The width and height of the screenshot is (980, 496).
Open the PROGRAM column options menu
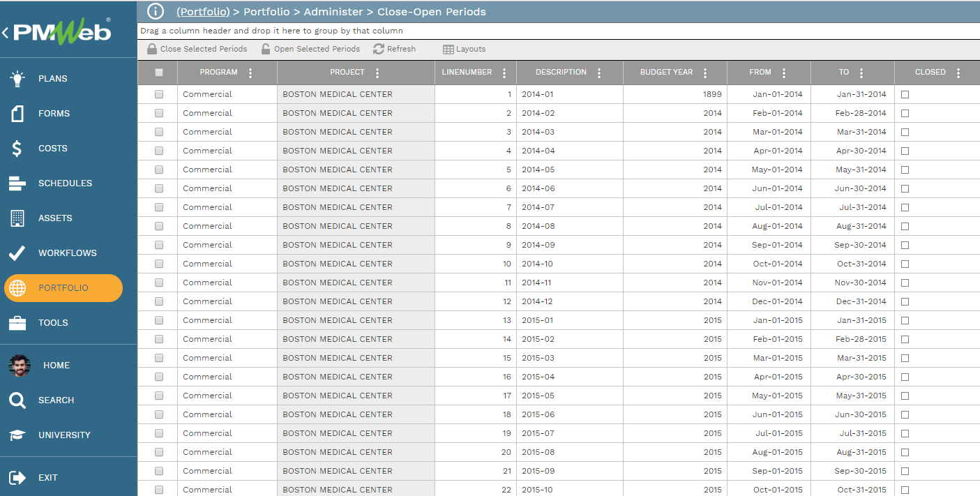pos(251,73)
